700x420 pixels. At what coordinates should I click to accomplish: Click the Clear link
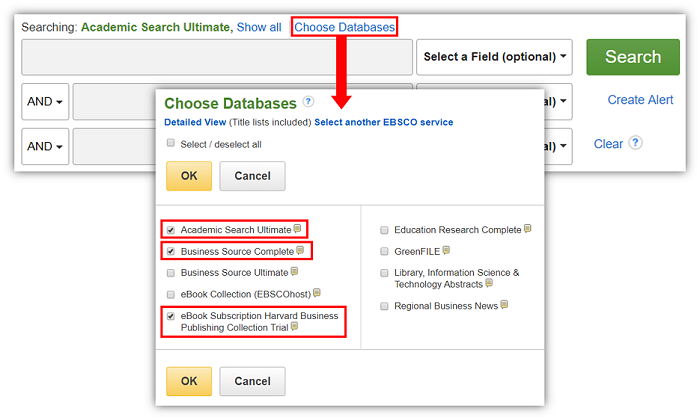coord(608,144)
